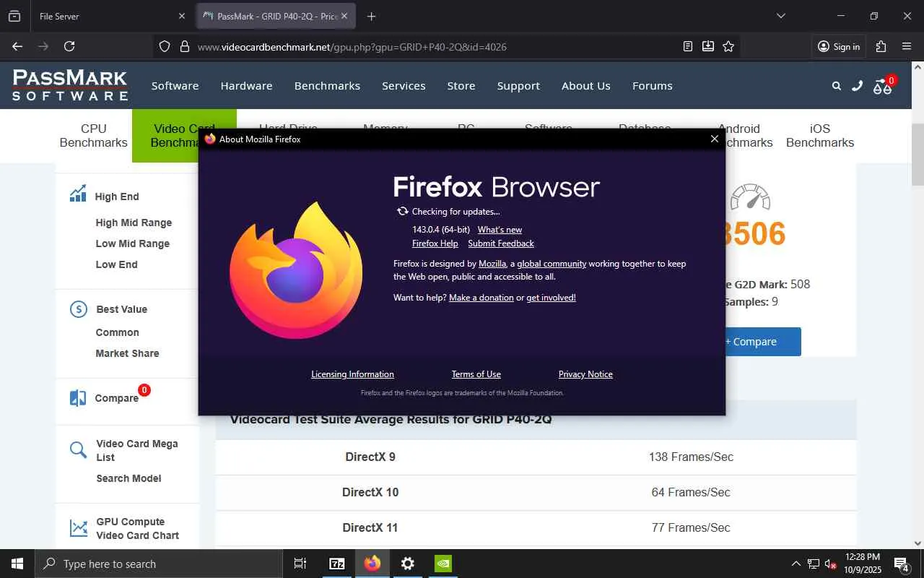
Task: Expand the list all tabs dropdown
Action: 780,16
